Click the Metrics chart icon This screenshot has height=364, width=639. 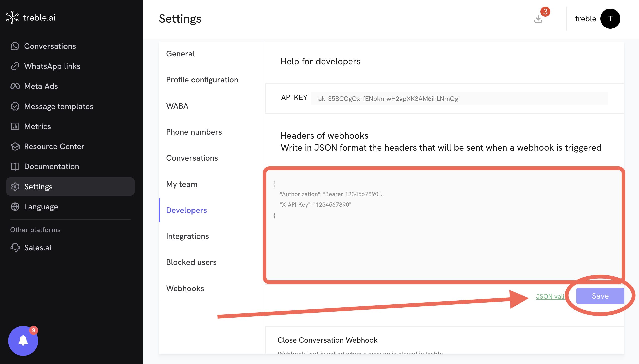point(15,126)
